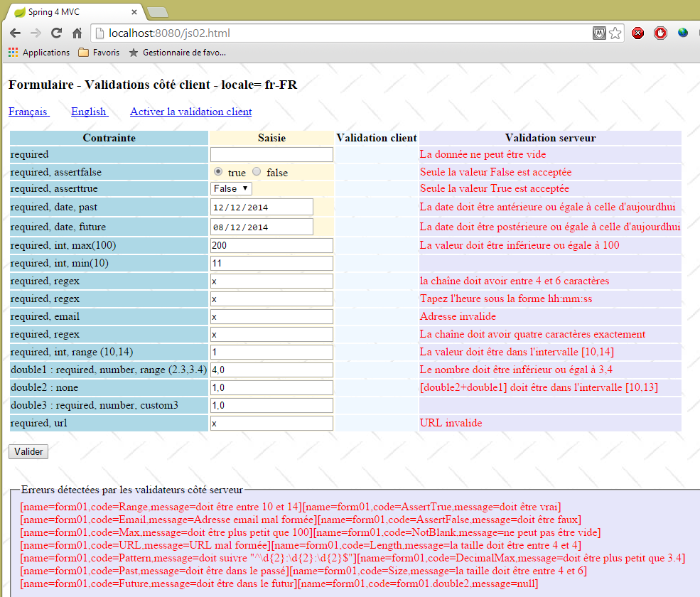This screenshot has width=700, height=597.
Task: Click the red stop-hand extension icon
Action: pos(660,33)
